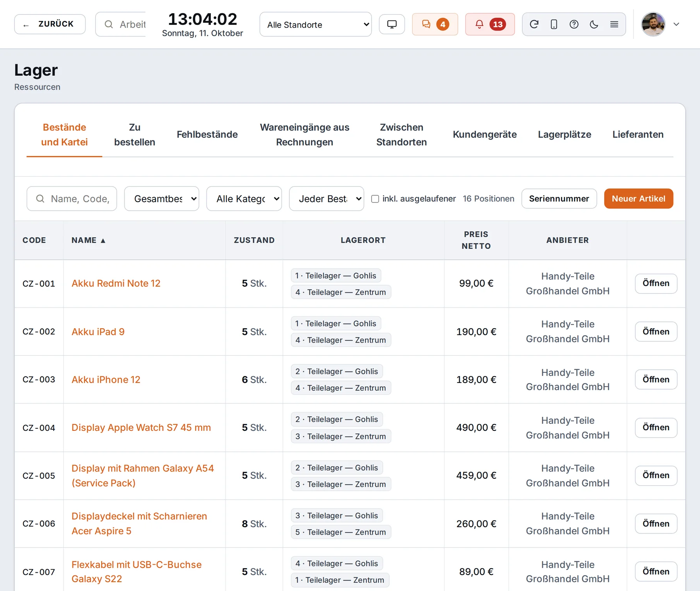Screen dimensions: 700x591
Task: Click the Neuer Artikel button
Action: [x=638, y=199]
